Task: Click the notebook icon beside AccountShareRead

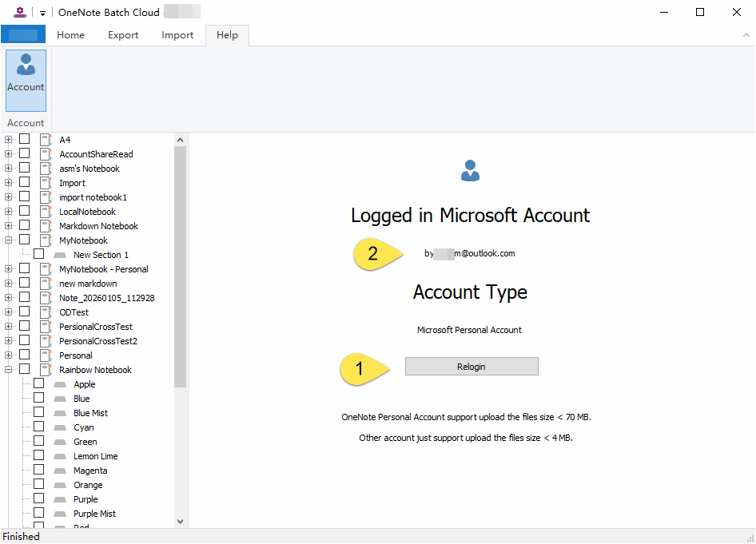Action: (45, 154)
